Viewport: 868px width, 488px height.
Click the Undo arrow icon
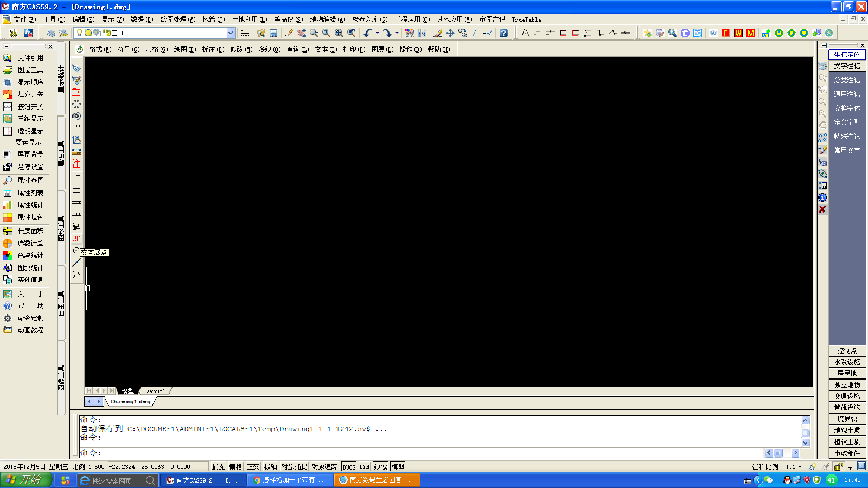point(368,33)
